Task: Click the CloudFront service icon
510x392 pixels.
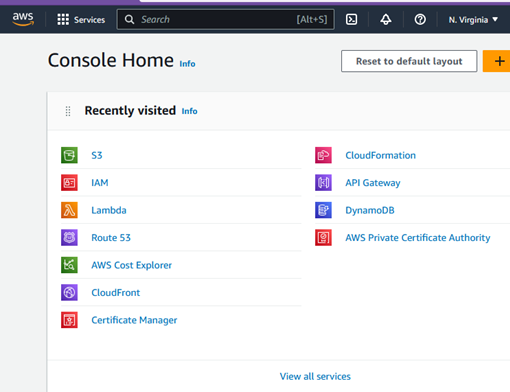Action: pos(69,292)
